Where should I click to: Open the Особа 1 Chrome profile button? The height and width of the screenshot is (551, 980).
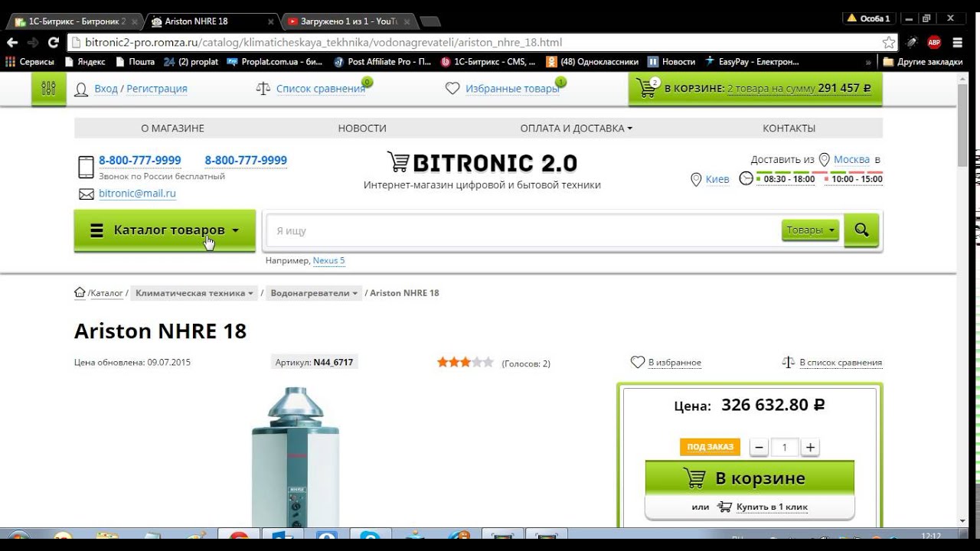869,18
